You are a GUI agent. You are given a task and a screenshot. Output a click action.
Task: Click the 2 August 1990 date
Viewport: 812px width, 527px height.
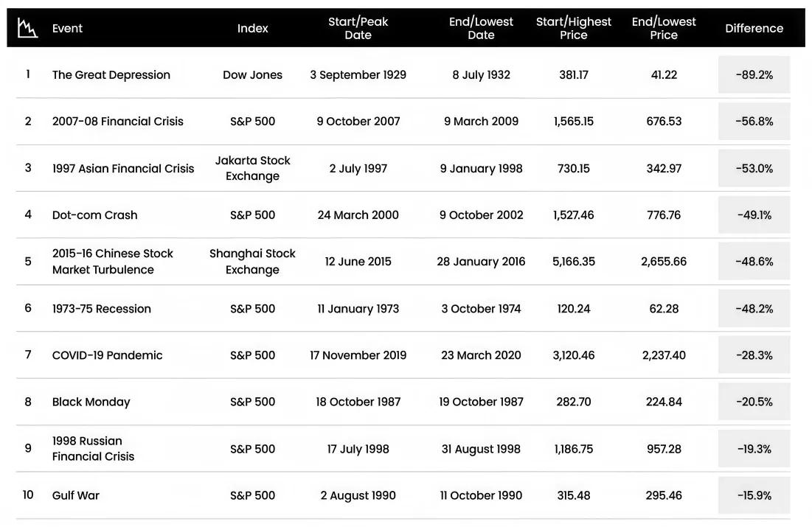tap(358, 496)
